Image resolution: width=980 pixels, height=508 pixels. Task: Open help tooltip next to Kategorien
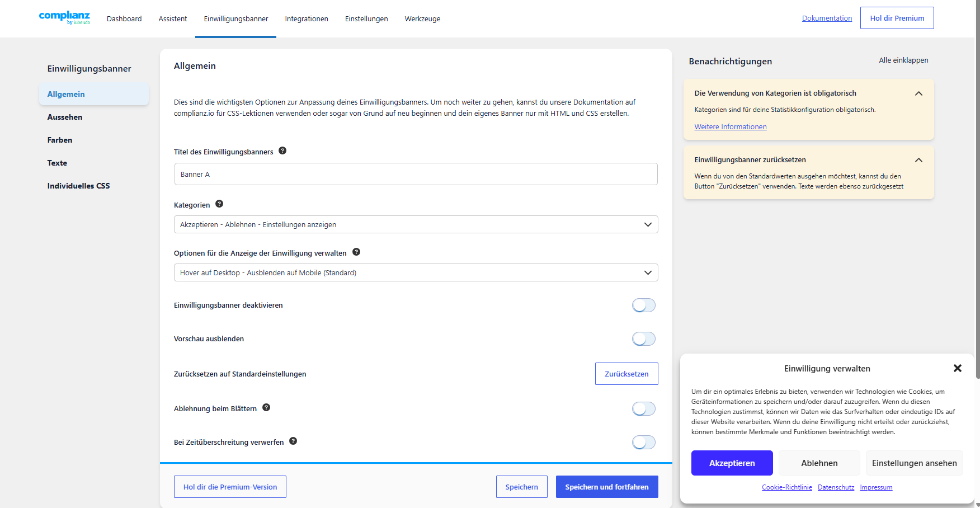click(x=219, y=204)
